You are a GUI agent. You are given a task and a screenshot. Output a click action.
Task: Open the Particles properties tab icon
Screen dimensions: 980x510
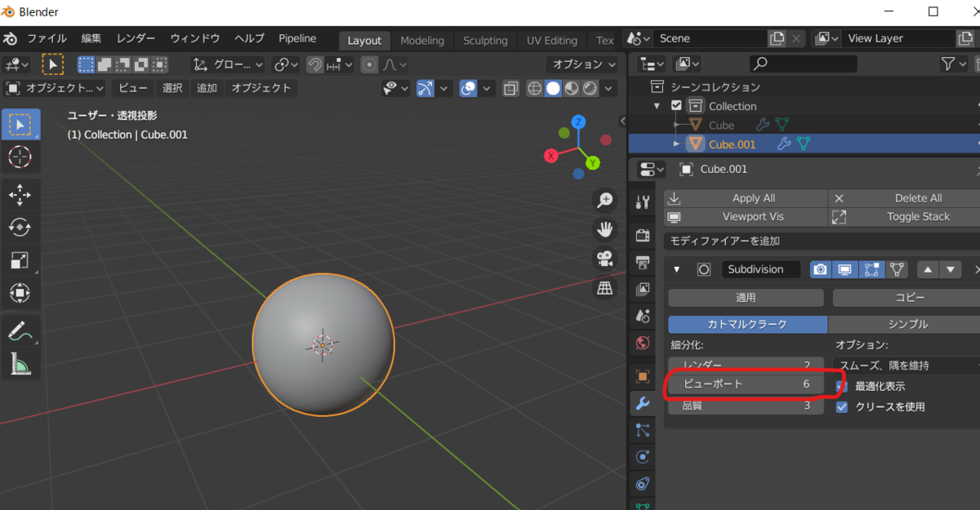point(643,430)
